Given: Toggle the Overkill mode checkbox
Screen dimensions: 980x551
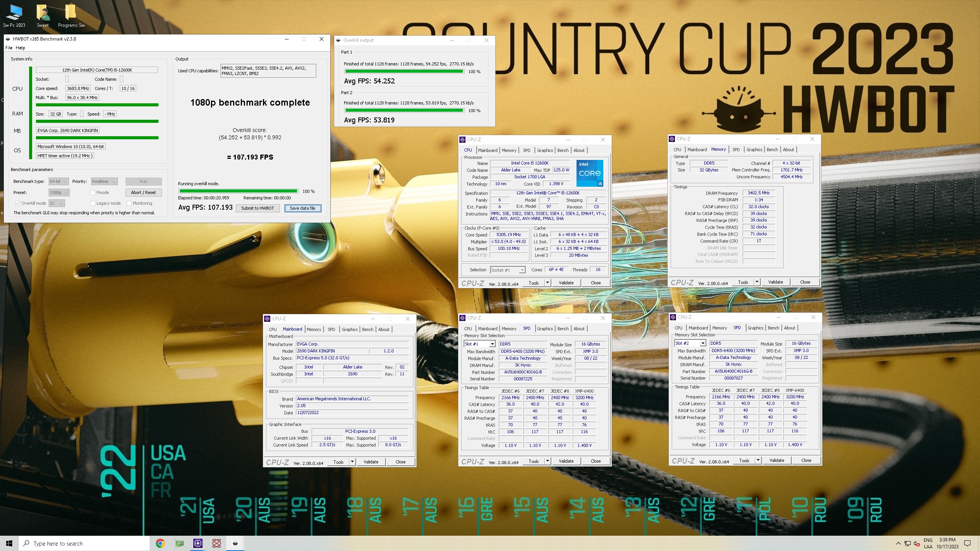Looking at the screenshot, I should 18,203.
